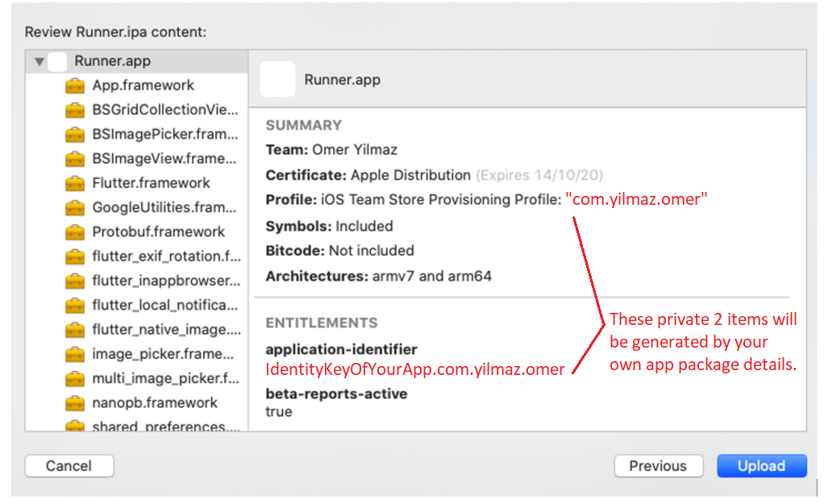Click the Flutter.framework toolbox icon
824x504 pixels.
[x=75, y=183]
